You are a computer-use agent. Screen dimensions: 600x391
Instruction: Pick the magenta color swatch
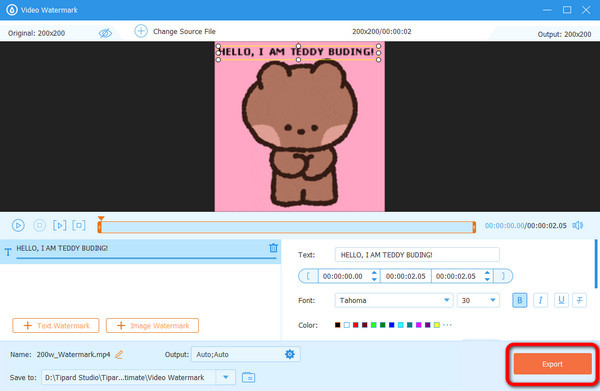coord(419,325)
